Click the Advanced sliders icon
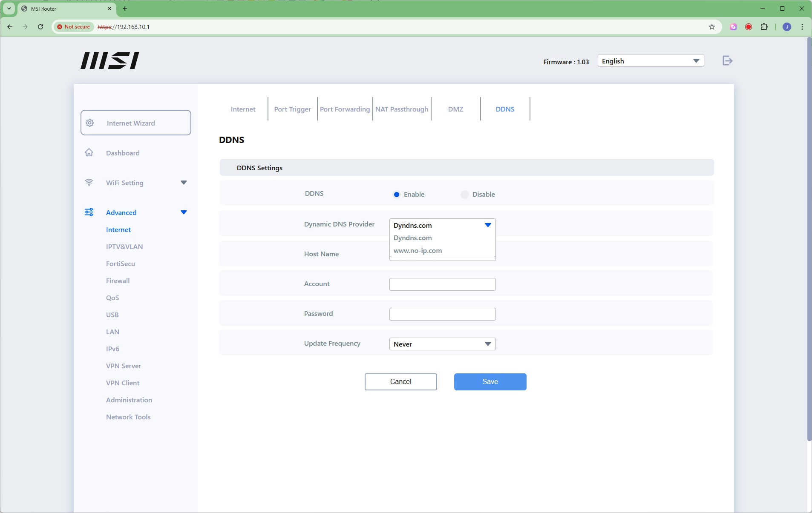 click(x=89, y=212)
